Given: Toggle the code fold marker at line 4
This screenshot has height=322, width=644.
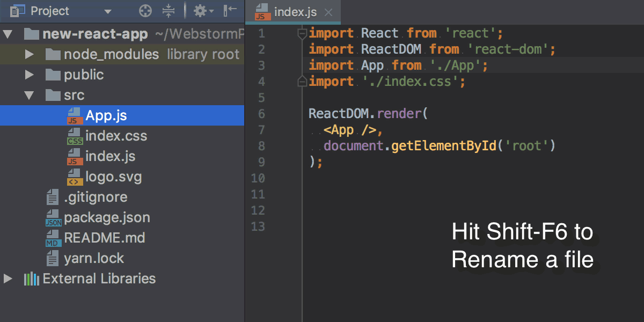Looking at the screenshot, I should [302, 81].
